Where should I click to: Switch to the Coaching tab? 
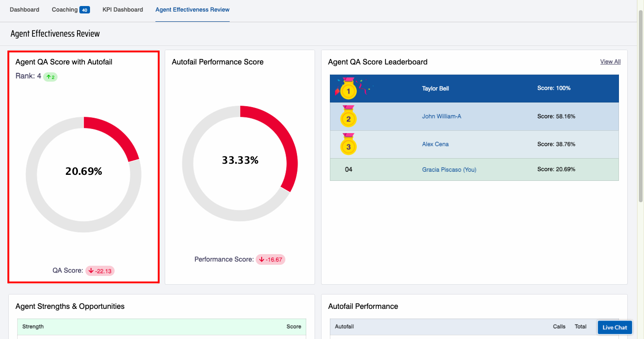pos(64,10)
